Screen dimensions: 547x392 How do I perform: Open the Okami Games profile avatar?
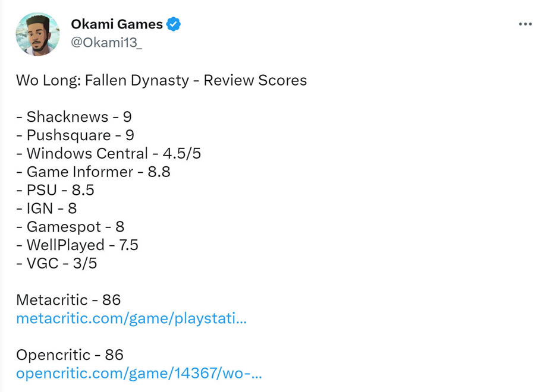37,34
